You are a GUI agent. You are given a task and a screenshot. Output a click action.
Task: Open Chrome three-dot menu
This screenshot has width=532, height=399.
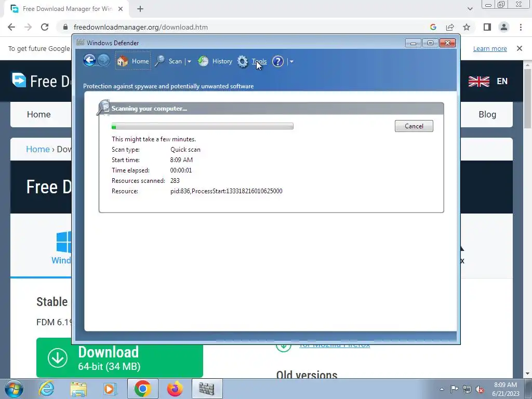click(521, 27)
